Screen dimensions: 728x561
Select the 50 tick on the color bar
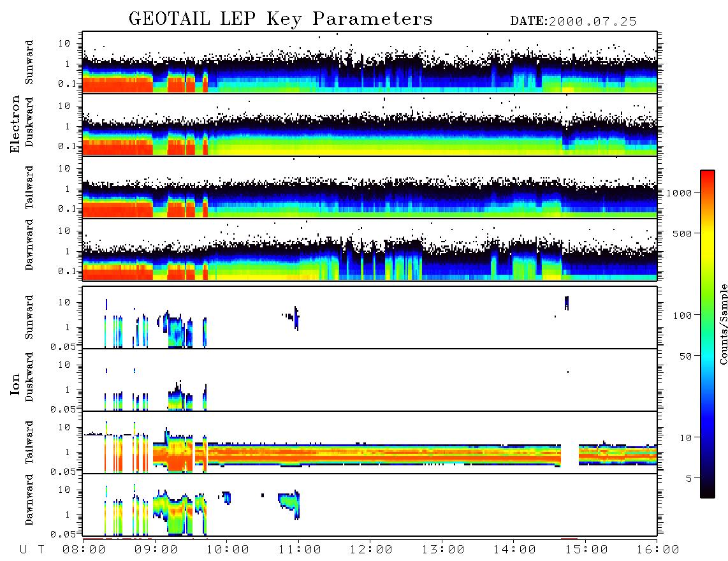coord(685,356)
